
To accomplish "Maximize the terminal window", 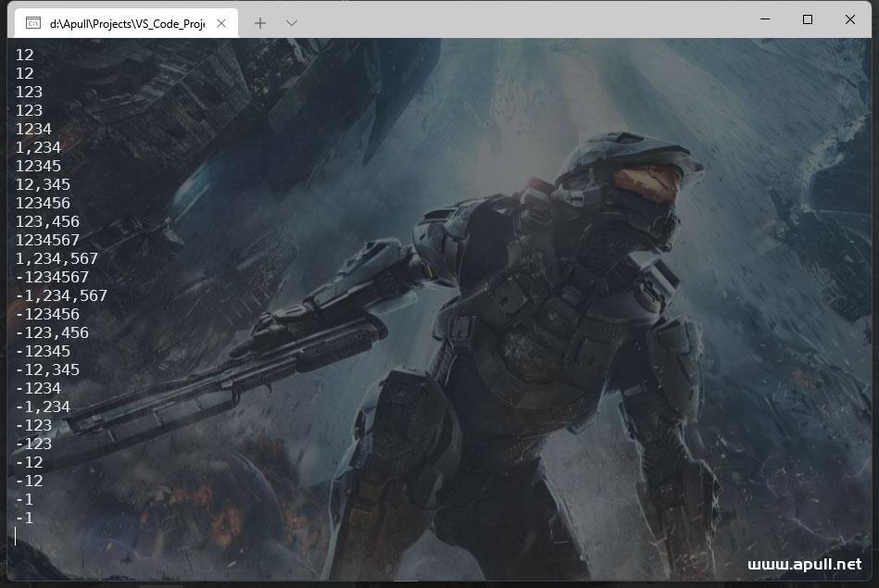I will point(808,19).
